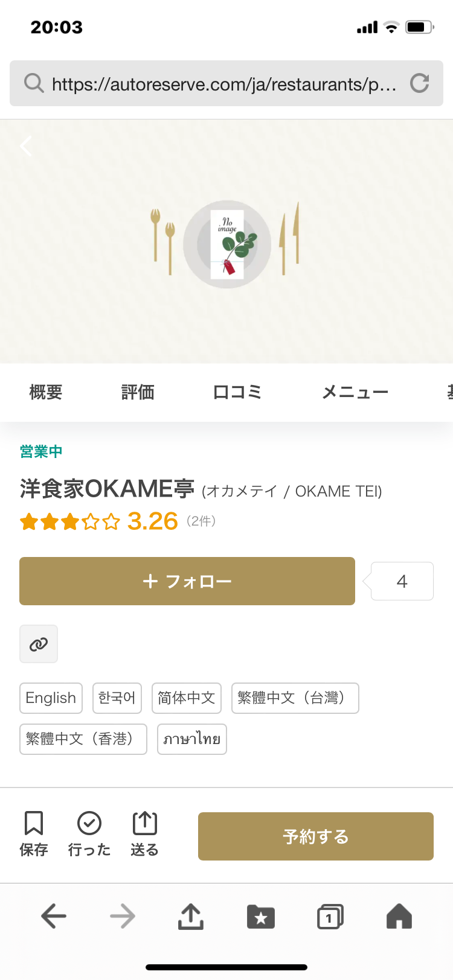Tap 予約する reservation button
Viewport: 453px width, 980px height.
pyautogui.click(x=316, y=836)
